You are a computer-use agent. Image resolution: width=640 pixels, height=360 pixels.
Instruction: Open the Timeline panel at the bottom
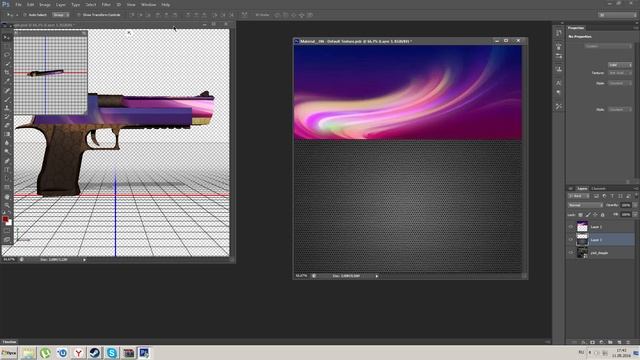(9, 342)
